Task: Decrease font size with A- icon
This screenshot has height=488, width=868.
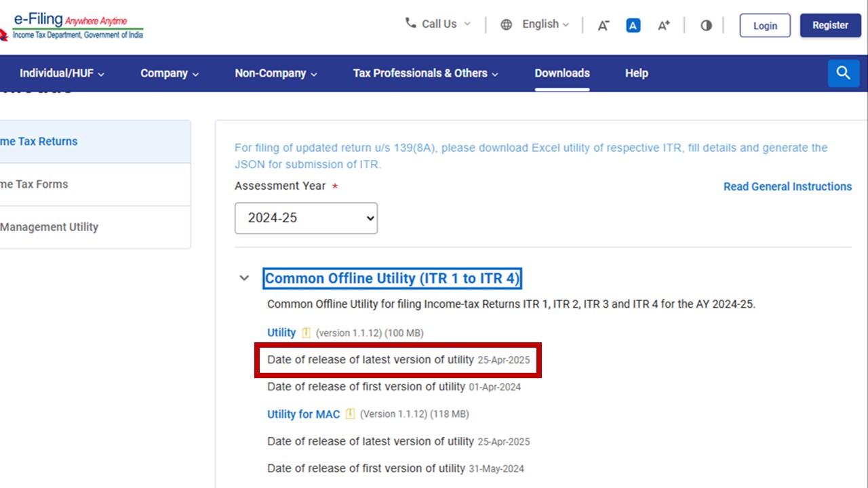Action: 603,26
